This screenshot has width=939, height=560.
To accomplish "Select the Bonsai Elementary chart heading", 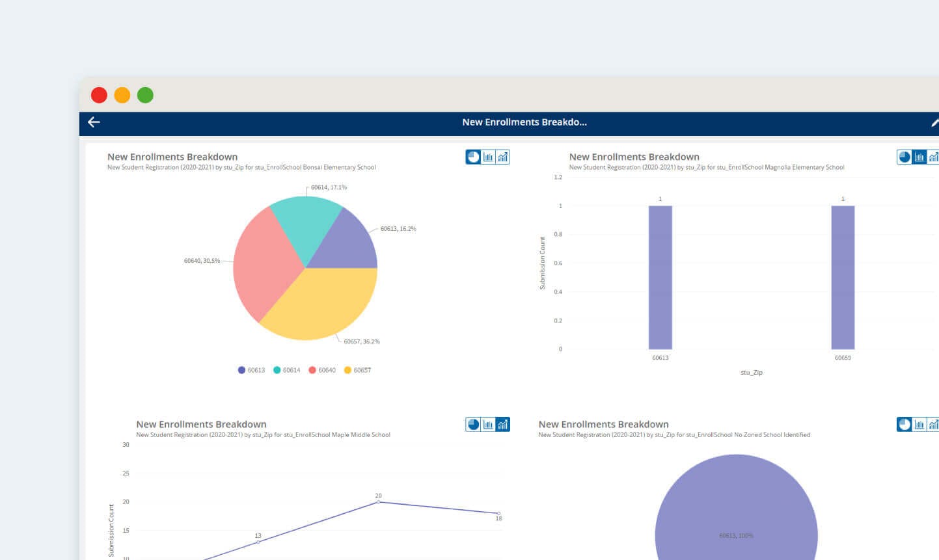I will point(172,156).
